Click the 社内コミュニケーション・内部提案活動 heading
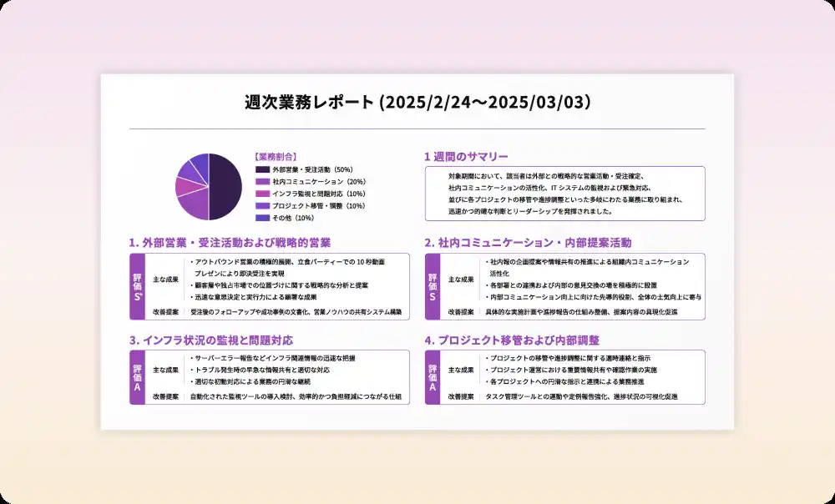The image size is (835, 504). point(528,243)
